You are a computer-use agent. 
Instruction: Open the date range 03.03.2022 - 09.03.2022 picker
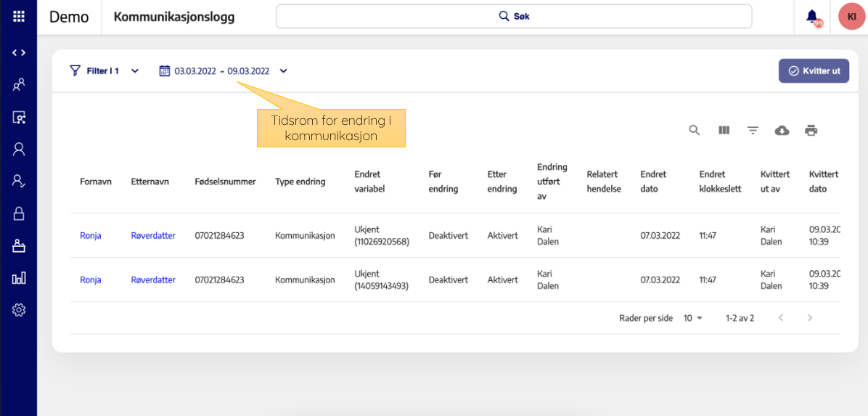point(221,71)
